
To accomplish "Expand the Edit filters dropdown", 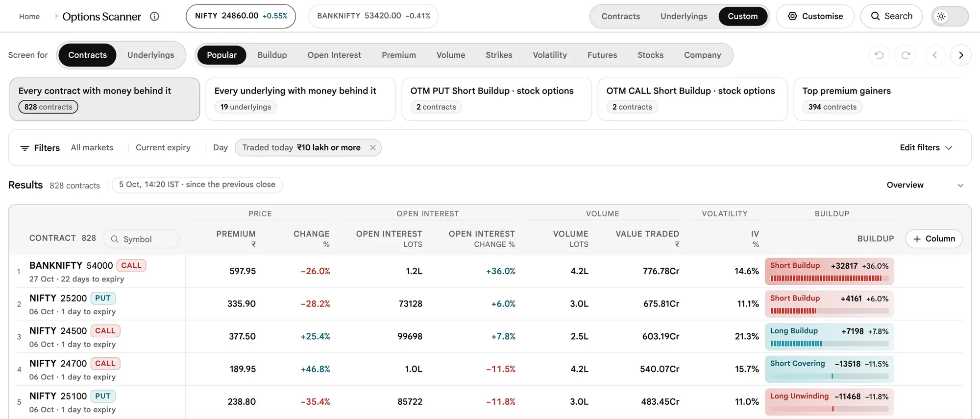I will click(x=926, y=148).
